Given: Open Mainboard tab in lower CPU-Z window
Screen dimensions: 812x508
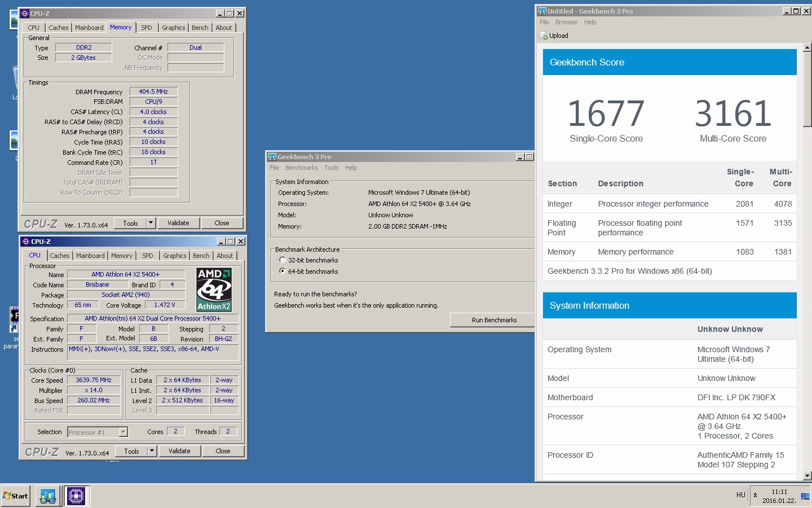Looking at the screenshot, I should (x=90, y=256).
